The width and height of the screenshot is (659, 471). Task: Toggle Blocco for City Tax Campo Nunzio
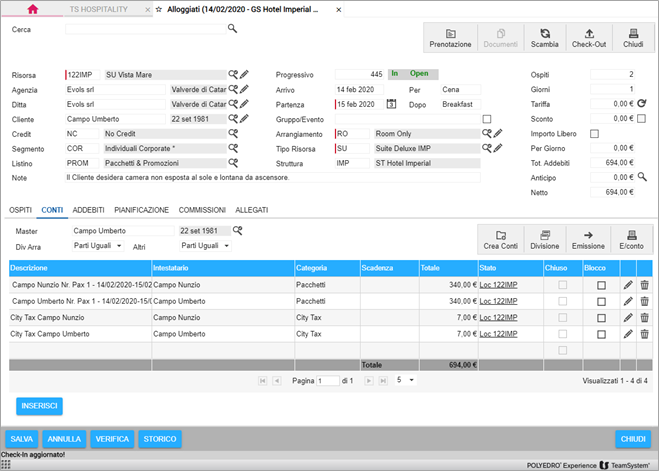(x=601, y=318)
